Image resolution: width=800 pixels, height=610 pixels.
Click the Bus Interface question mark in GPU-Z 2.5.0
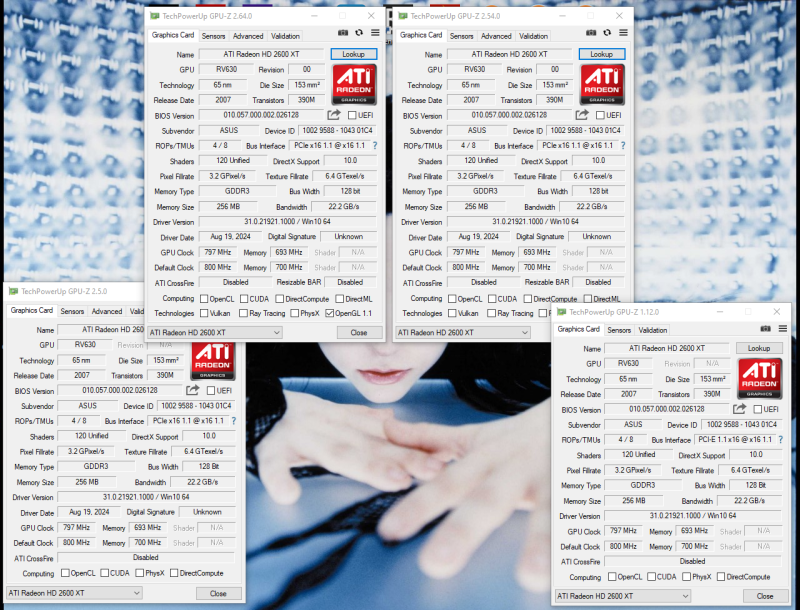point(234,421)
